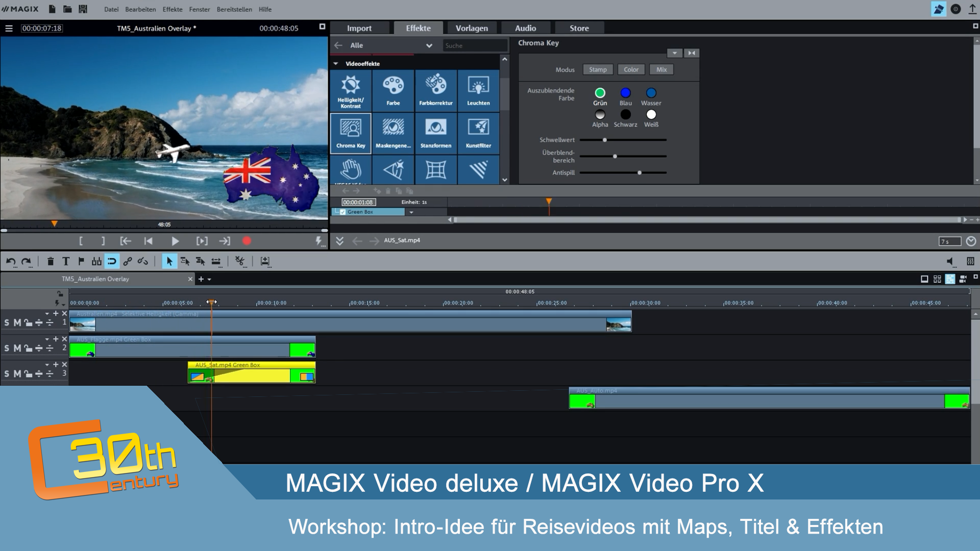Select the Farbkorrektur effect
This screenshot has width=980, height=551.
[x=435, y=90]
